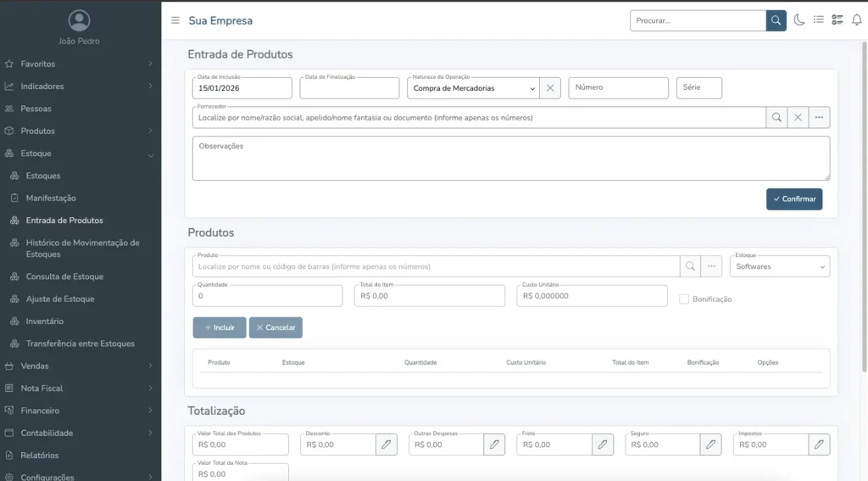
Task: Open the Estoque Softwares dropdown
Action: click(779, 266)
